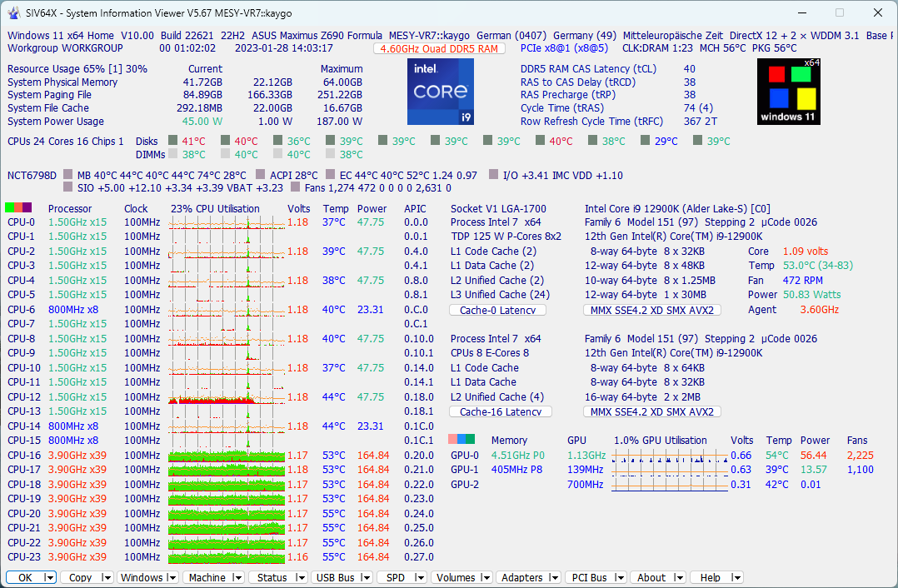Screen dimensions: 898x588
Task: Click the Resource Usage 65% [1] 30% text
Action: coord(77,68)
